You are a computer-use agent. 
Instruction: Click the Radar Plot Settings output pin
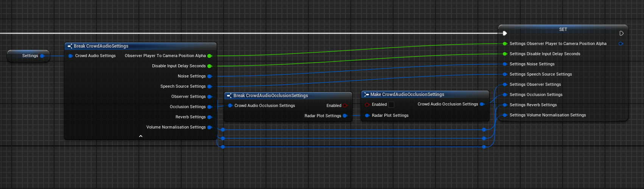(x=345, y=116)
